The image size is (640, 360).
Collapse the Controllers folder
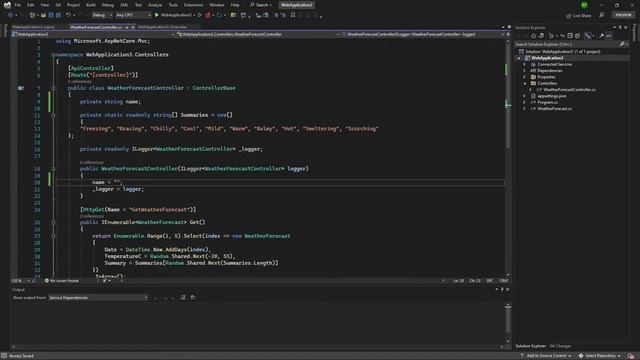[525, 83]
